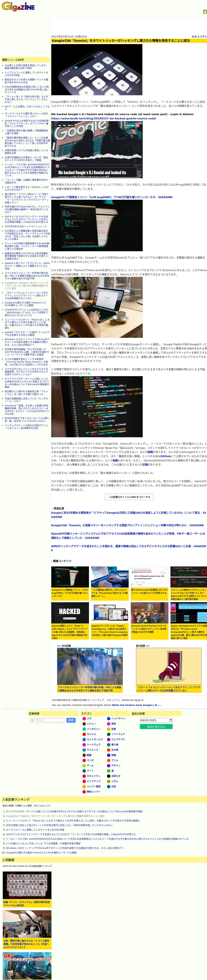Viewport: 207px width, 980px height.
Task: Click the サイエンス category dot
Action: coord(84,750)
